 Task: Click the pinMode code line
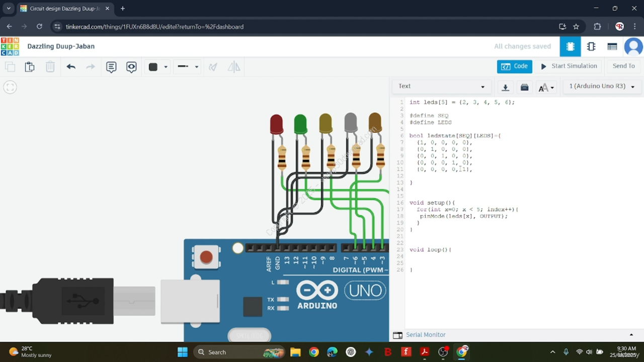tap(463, 216)
